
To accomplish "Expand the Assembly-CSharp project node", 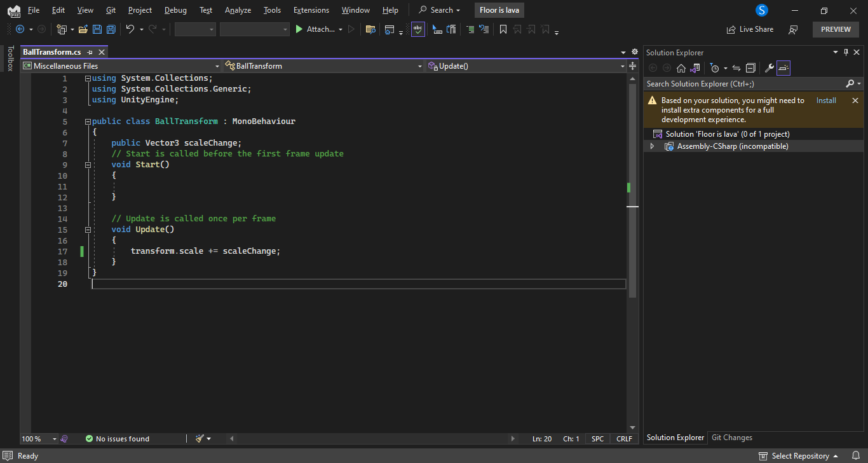I will (x=652, y=146).
